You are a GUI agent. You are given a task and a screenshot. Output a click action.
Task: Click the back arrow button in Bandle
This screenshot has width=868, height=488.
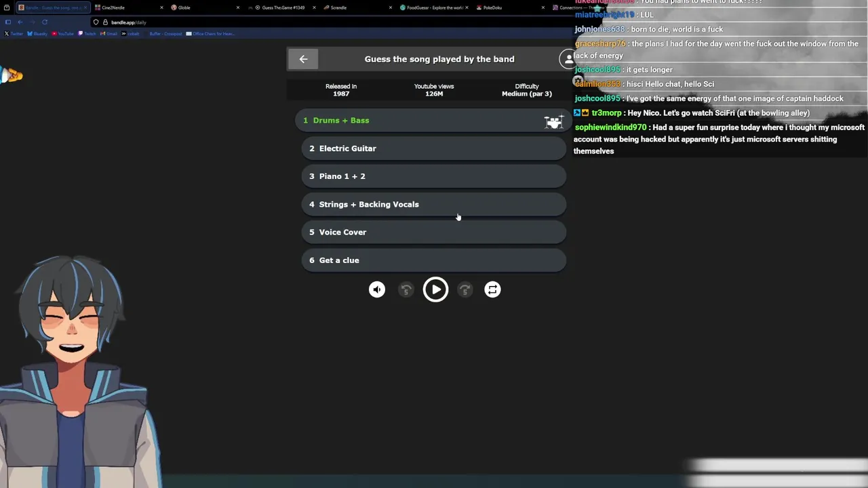303,59
